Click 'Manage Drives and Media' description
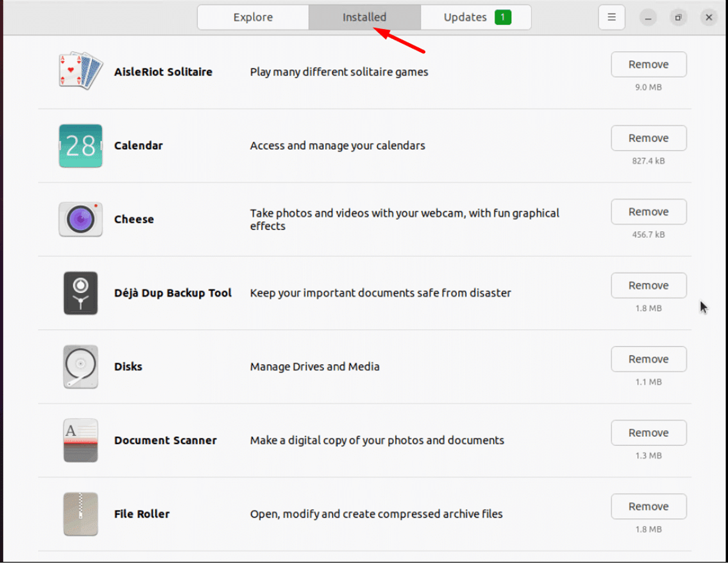This screenshot has height=563, width=728. point(315,366)
